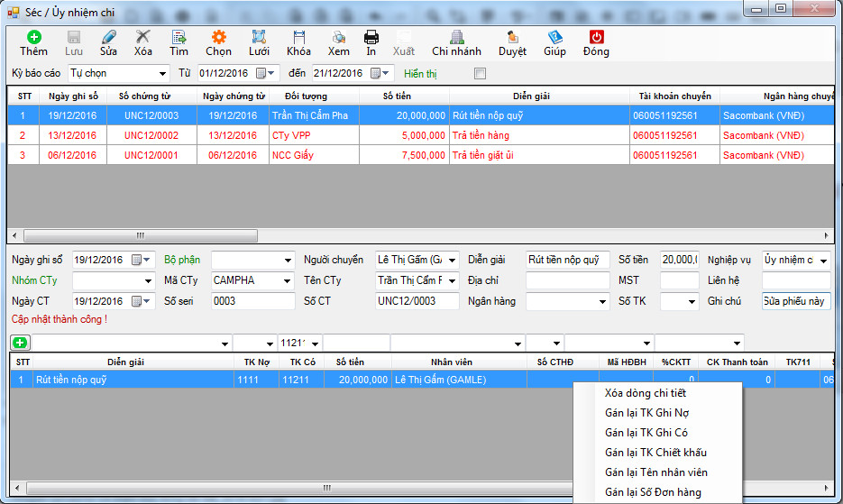Click the Xuất (export) toolbar icon
The image size is (843, 504).
pyautogui.click(x=404, y=37)
